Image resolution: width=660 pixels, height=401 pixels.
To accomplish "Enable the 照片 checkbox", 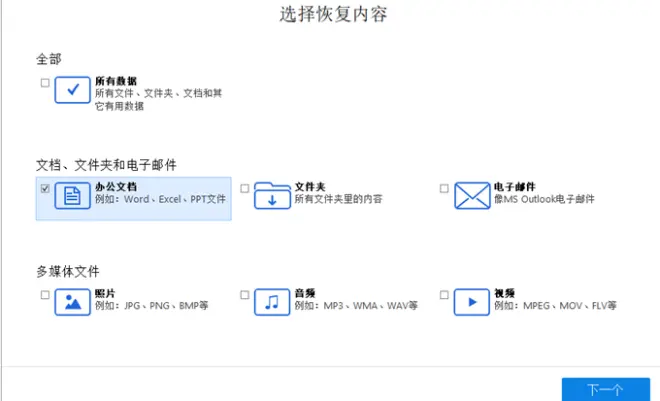I will click(45, 295).
